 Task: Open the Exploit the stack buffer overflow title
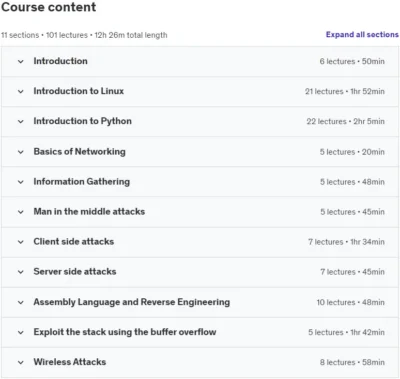(x=125, y=332)
